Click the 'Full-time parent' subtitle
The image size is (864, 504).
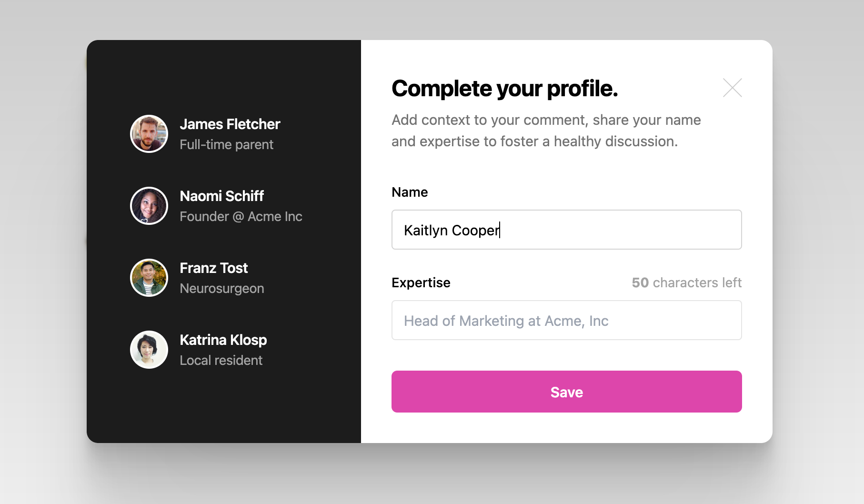pos(227,145)
